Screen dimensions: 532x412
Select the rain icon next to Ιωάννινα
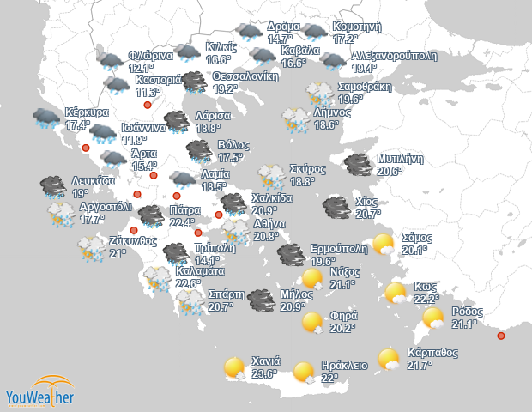pos(103,133)
